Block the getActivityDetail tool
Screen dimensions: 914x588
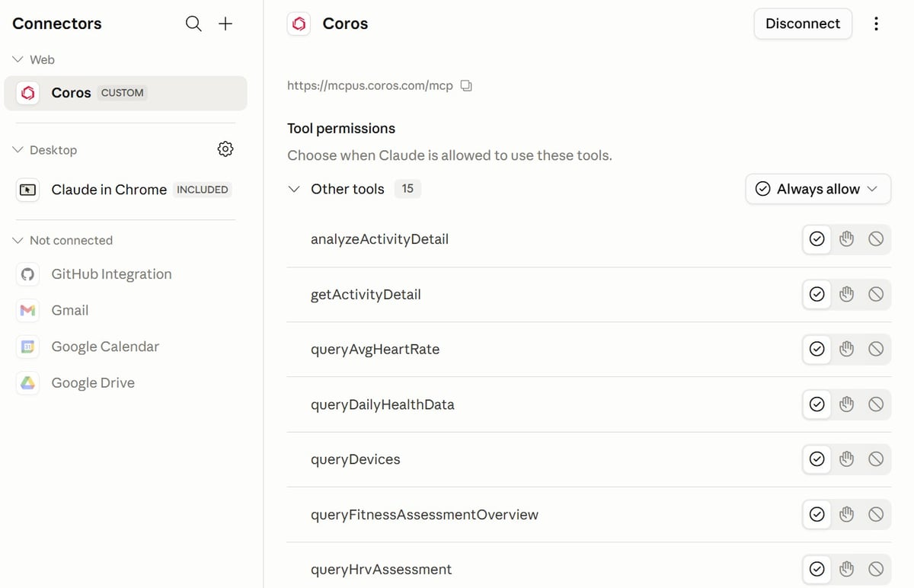pyautogui.click(x=876, y=294)
